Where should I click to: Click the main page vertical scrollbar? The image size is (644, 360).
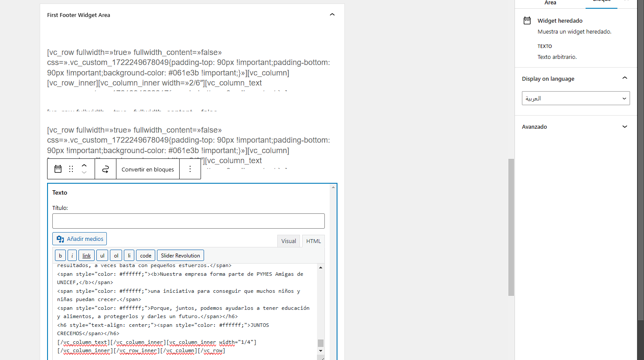[x=511, y=227]
